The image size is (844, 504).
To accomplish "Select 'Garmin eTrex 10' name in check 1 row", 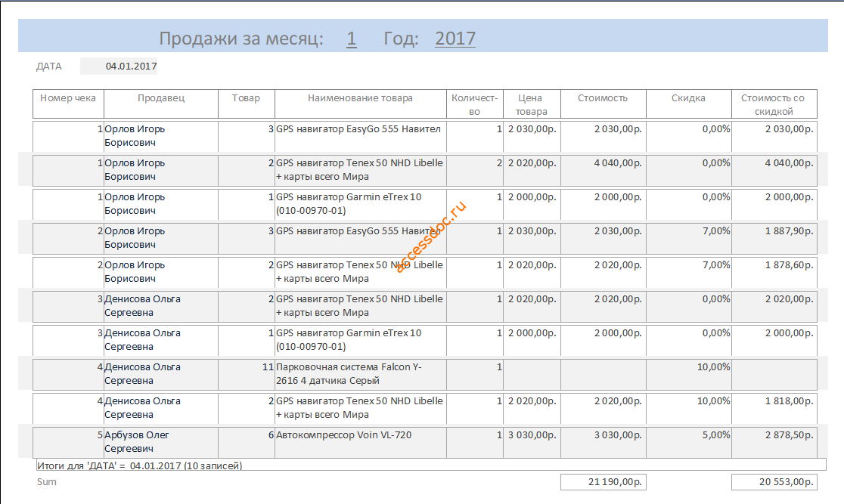I will click(360, 205).
